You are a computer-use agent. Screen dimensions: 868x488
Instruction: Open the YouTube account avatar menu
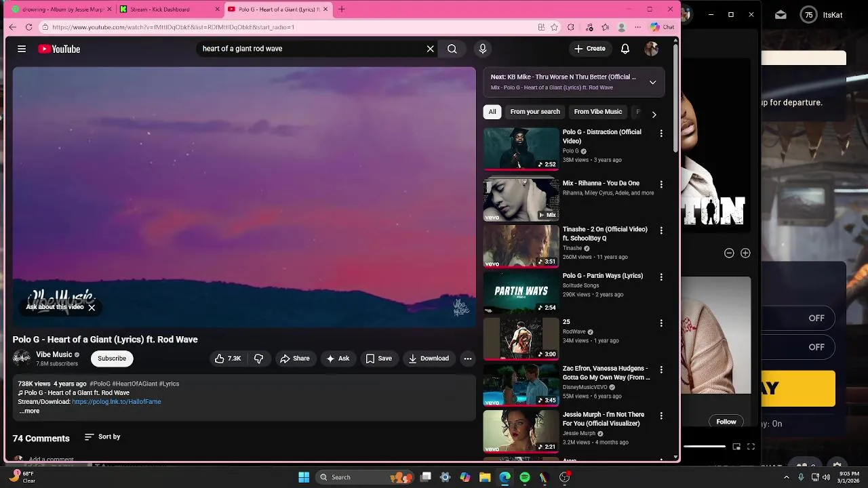[x=651, y=49]
